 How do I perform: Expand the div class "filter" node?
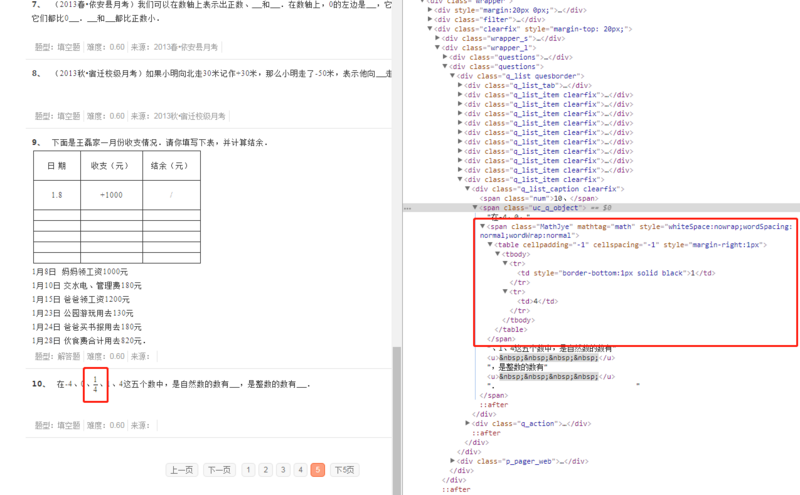tap(430, 19)
